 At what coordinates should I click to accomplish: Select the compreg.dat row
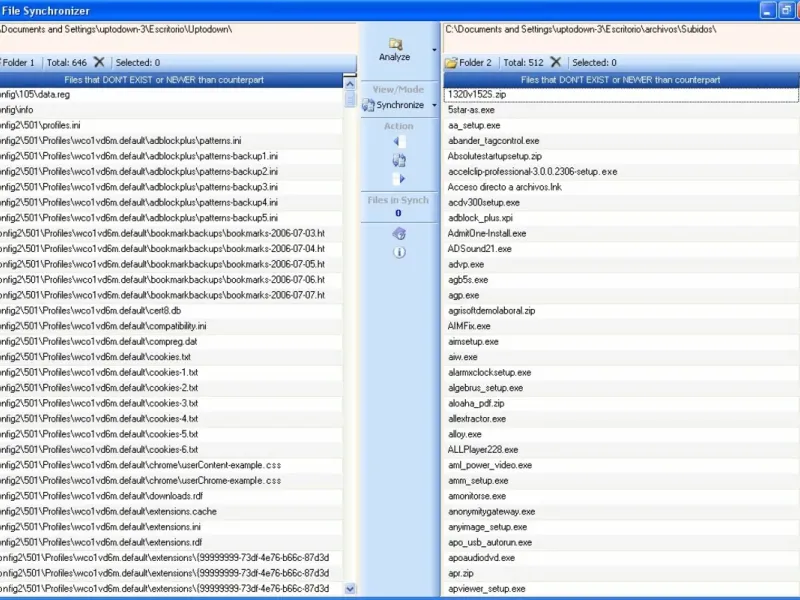click(x=171, y=341)
